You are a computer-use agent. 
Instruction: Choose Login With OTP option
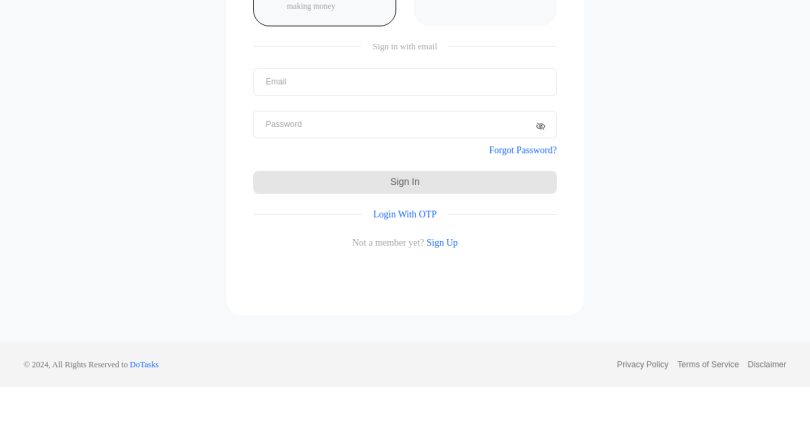tap(404, 214)
